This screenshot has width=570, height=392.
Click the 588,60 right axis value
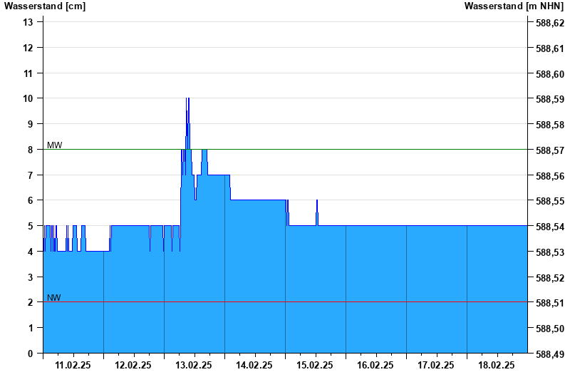[x=550, y=74]
